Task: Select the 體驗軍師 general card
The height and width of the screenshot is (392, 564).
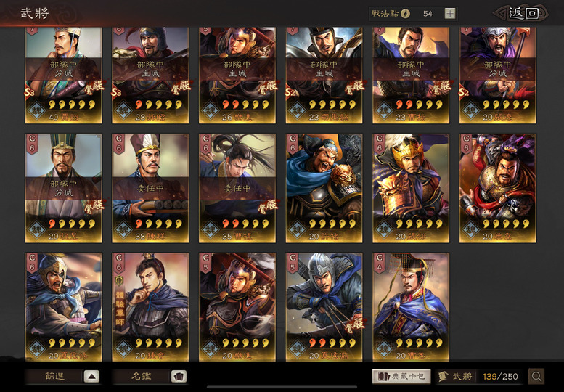Action: [150, 307]
